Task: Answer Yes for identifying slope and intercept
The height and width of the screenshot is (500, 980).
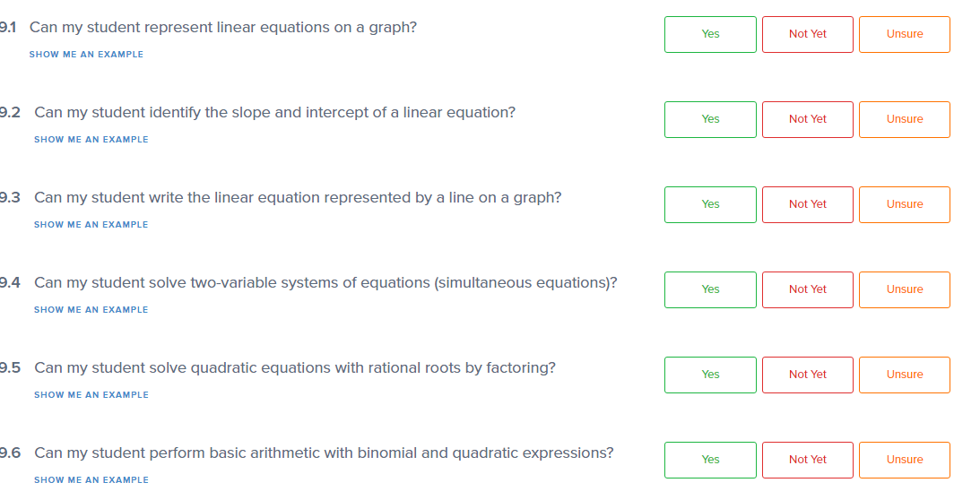Action: tap(710, 119)
